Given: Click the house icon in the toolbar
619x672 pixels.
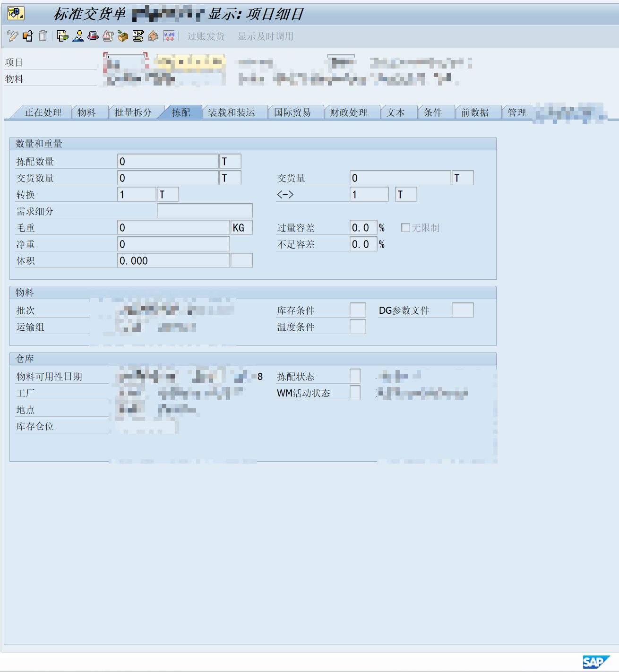Looking at the screenshot, I should [x=153, y=36].
